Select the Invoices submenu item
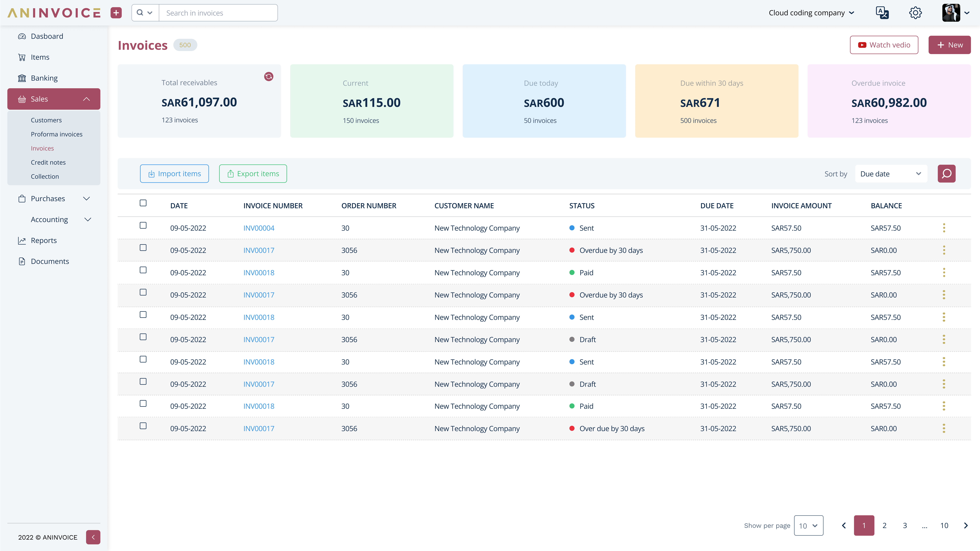 (x=42, y=148)
